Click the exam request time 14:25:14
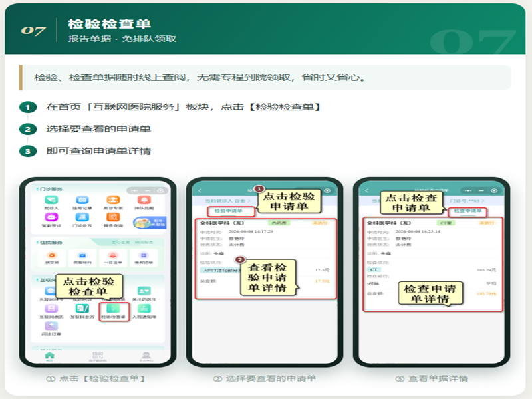 click(x=418, y=231)
